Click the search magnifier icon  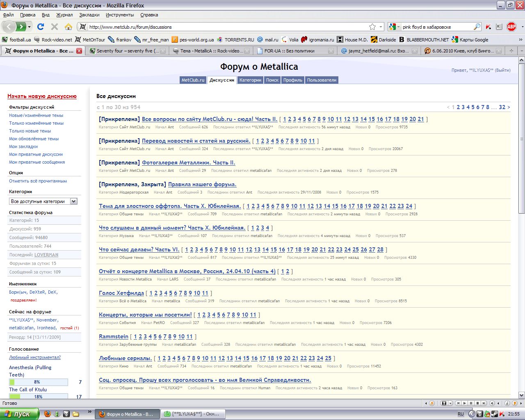pyautogui.click(x=477, y=27)
